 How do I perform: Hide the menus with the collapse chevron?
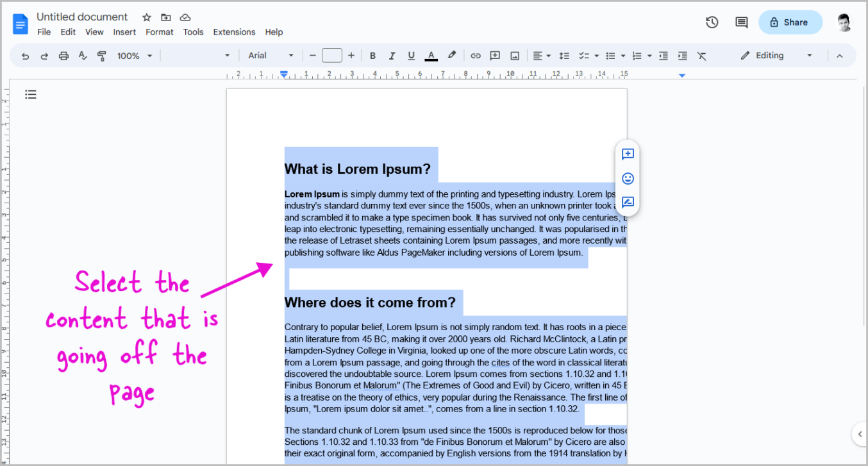(x=840, y=56)
